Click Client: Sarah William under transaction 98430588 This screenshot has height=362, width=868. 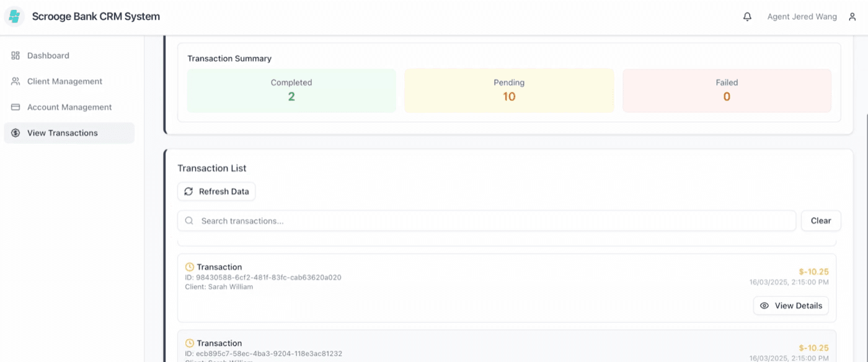(219, 287)
